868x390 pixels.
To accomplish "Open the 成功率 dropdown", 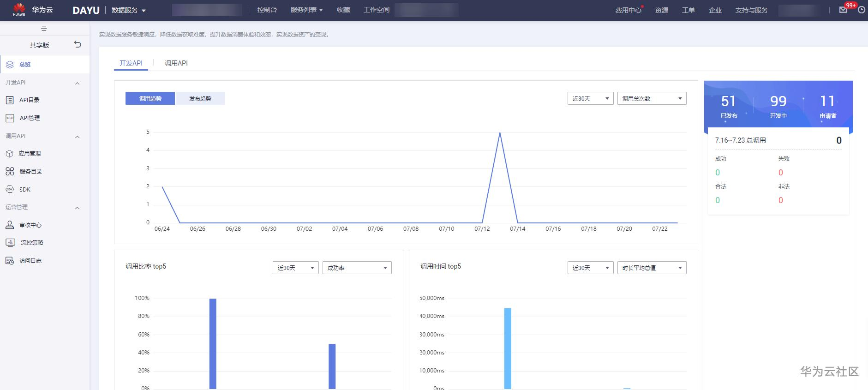I will click(x=357, y=268).
